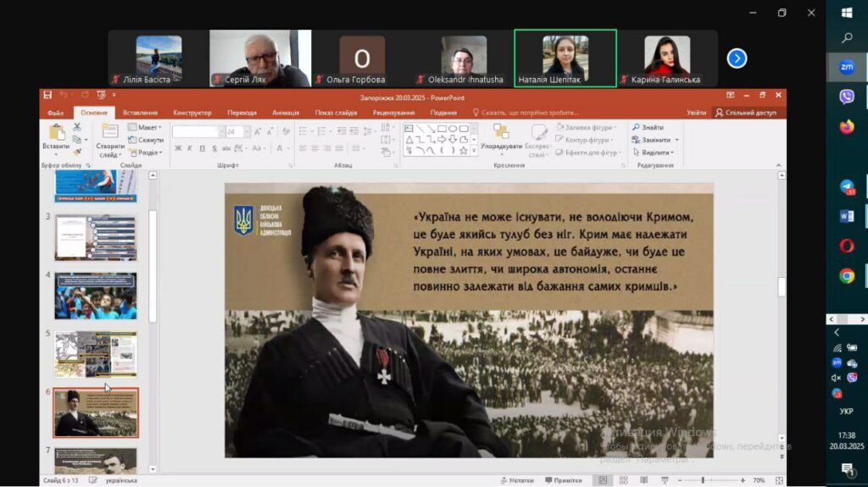The width and height of the screenshot is (868, 487).
Task: Show next Zoom participants with arrow button
Action: pyautogui.click(x=737, y=58)
